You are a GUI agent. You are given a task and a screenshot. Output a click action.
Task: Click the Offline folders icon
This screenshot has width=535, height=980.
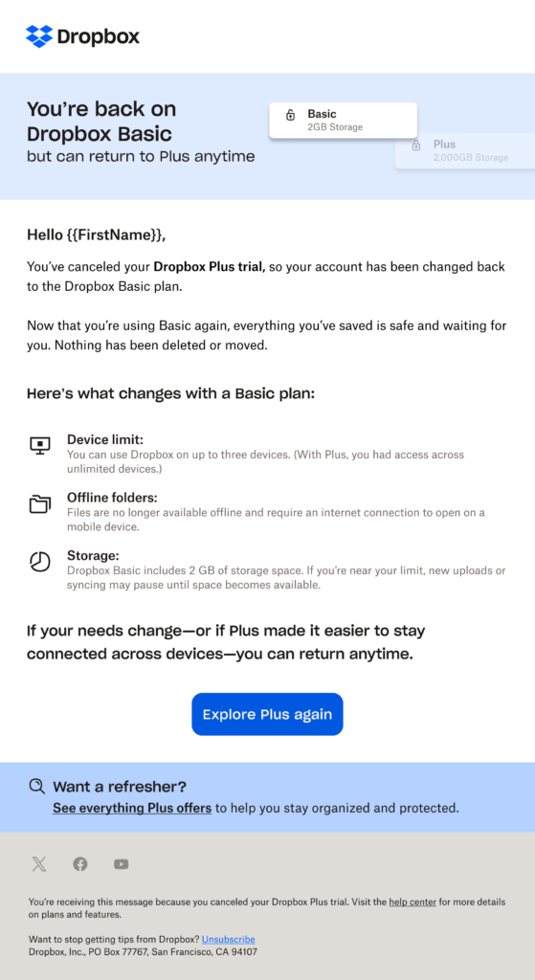pyautogui.click(x=40, y=503)
